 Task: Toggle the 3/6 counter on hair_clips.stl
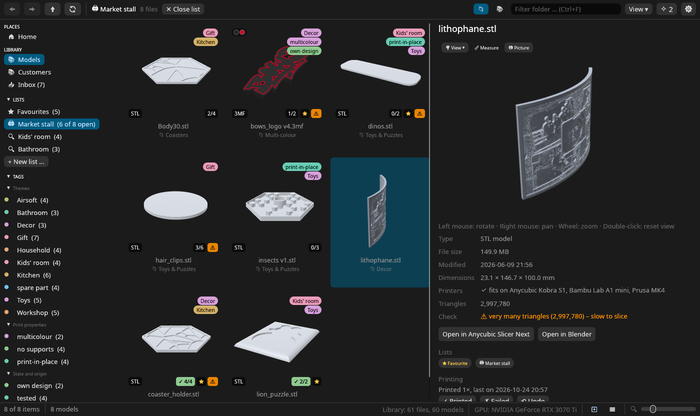click(199, 247)
